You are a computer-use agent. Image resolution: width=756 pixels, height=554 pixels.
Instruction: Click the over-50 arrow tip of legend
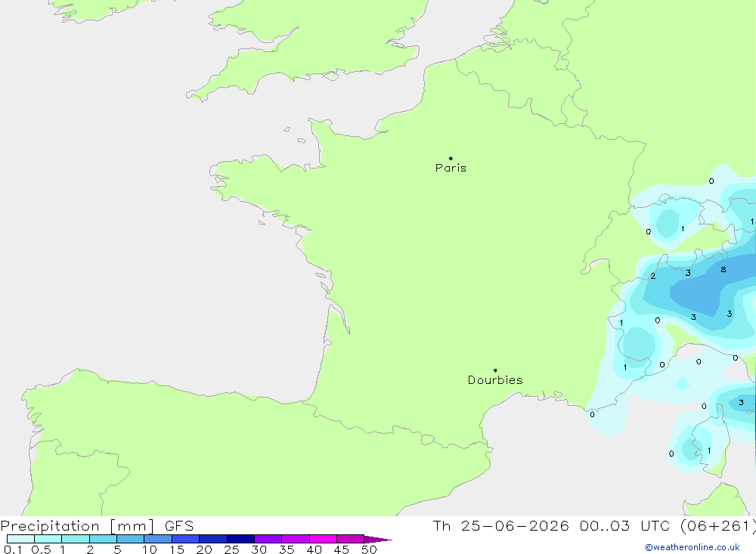coord(378,540)
